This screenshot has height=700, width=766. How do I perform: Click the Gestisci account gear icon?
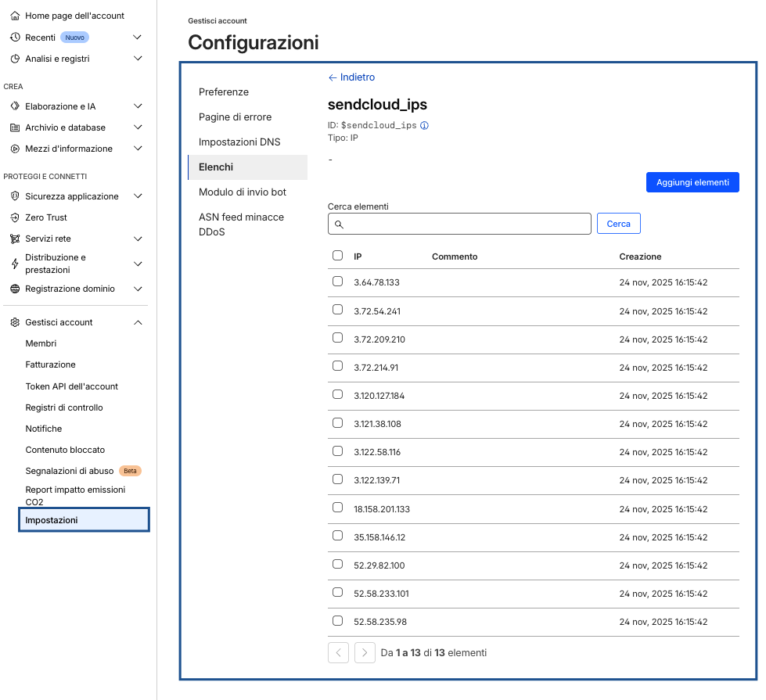coord(15,322)
